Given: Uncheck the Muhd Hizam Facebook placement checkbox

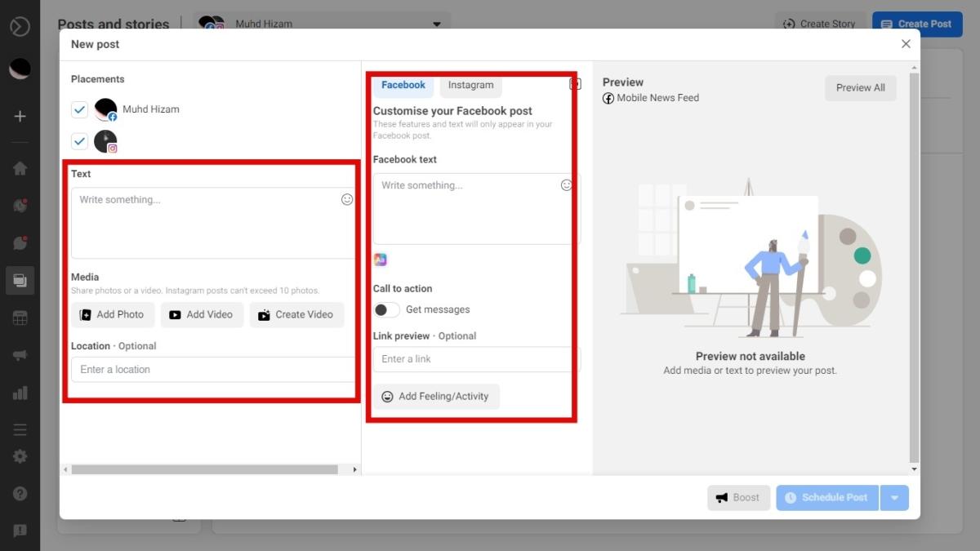Looking at the screenshot, I should [79, 109].
